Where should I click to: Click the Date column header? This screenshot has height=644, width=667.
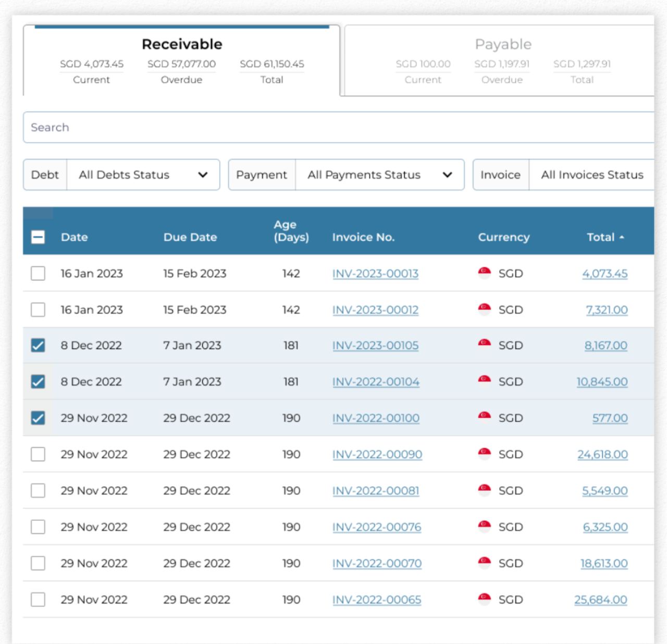[74, 237]
